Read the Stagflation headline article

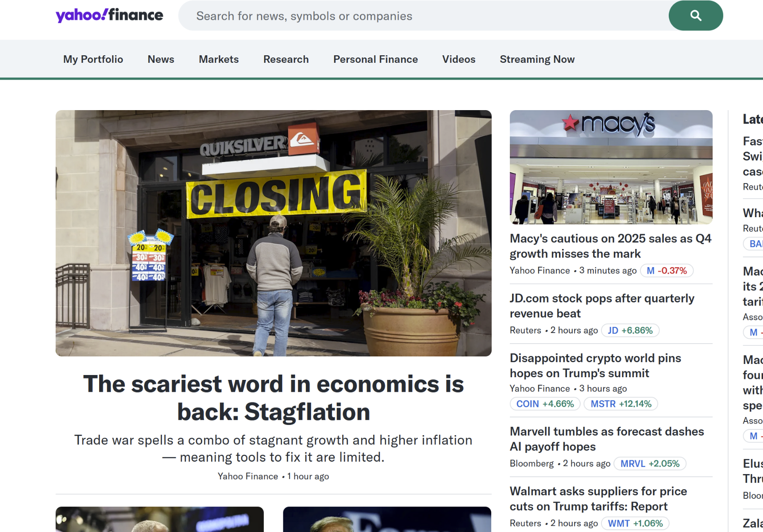pyautogui.click(x=274, y=398)
